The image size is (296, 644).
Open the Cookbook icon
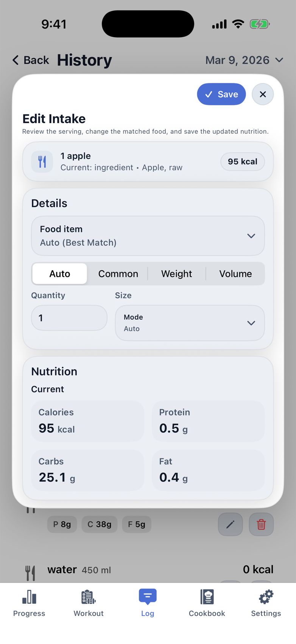click(x=207, y=597)
